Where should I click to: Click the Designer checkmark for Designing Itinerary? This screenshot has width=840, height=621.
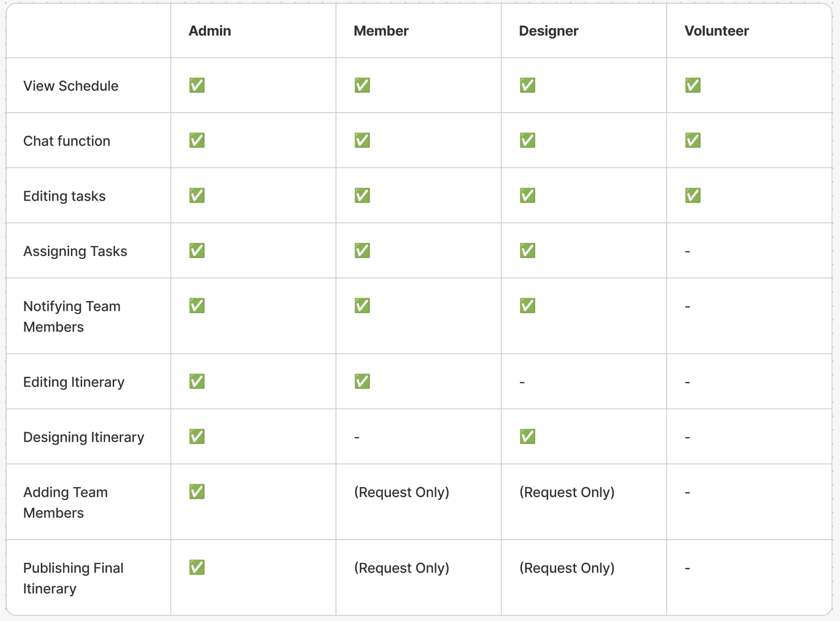528,436
